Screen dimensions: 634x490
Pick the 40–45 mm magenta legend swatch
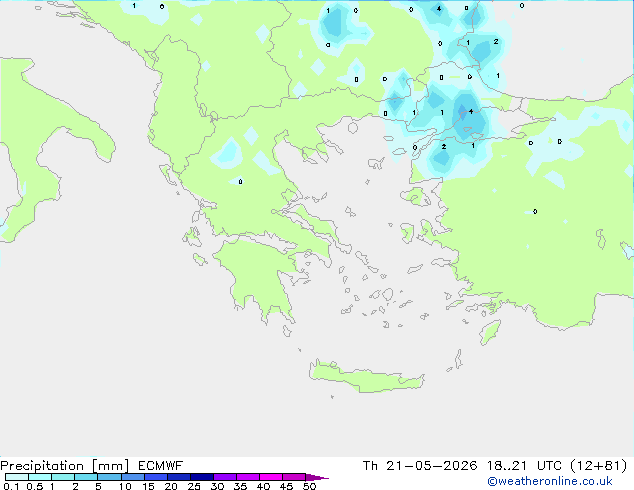(271, 477)
